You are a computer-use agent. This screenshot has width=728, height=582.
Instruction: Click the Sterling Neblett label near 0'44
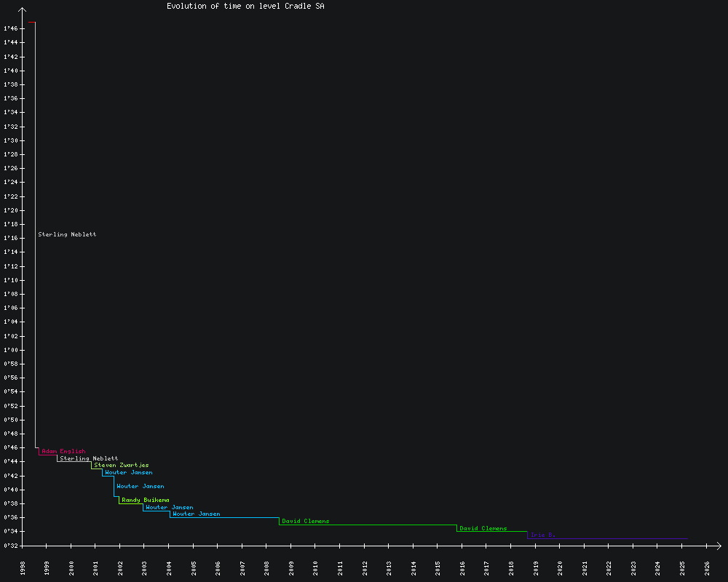point(89,459)
